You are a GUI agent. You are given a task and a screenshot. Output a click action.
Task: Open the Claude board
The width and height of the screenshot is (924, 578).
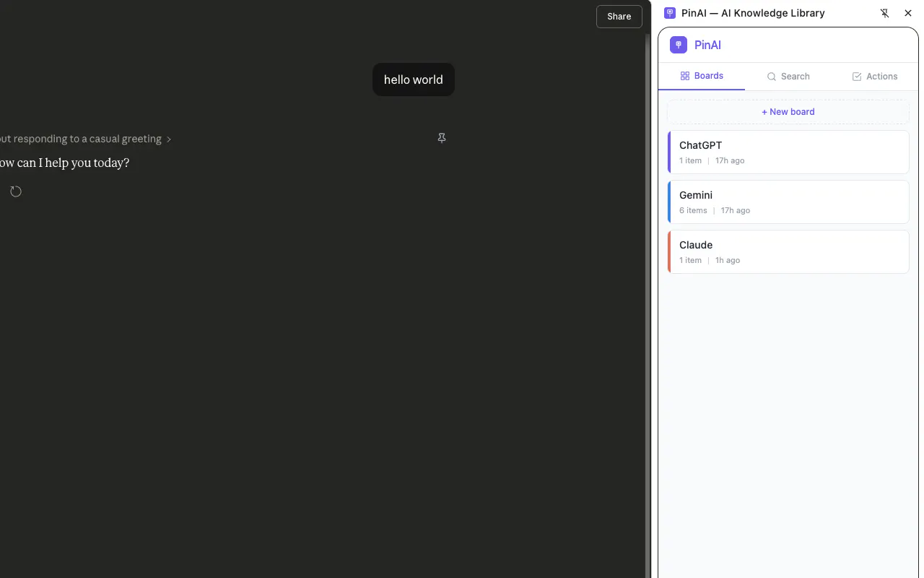[788, 251]
